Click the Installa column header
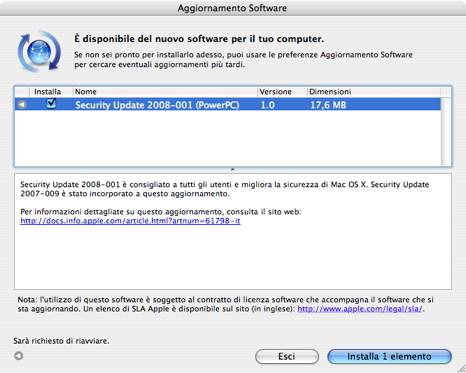The image size is (466, 373). tap(47, 92)
